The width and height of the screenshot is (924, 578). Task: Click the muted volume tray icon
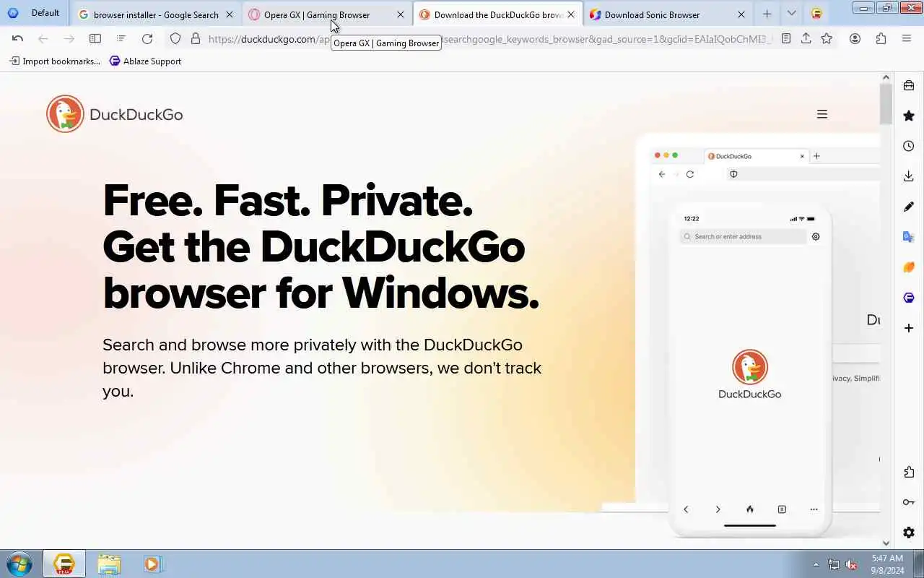[x=851, y=564]
